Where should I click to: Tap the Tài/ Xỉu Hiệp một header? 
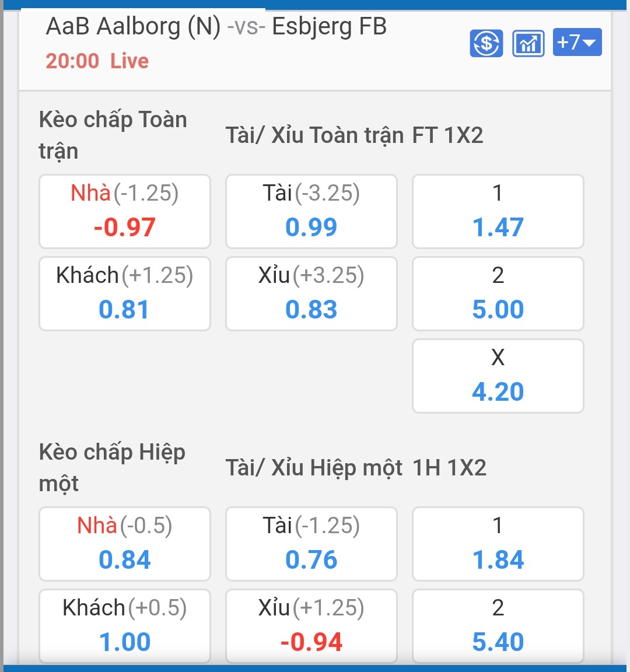click(314, 468)
